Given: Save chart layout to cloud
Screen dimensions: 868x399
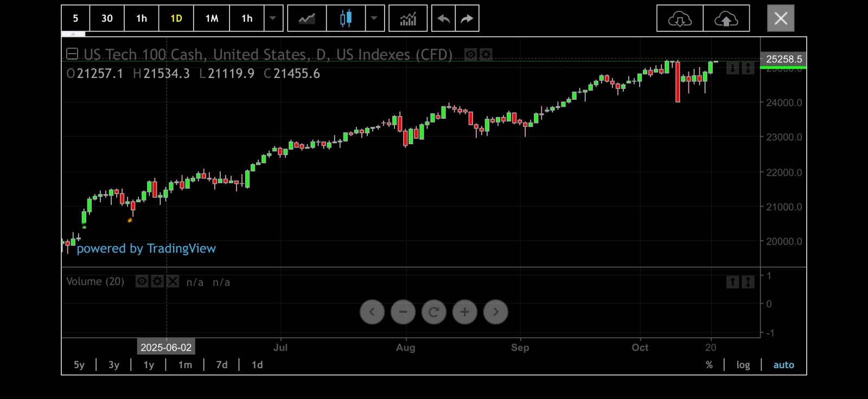Looking at the screenshot, I should point(726,18).
